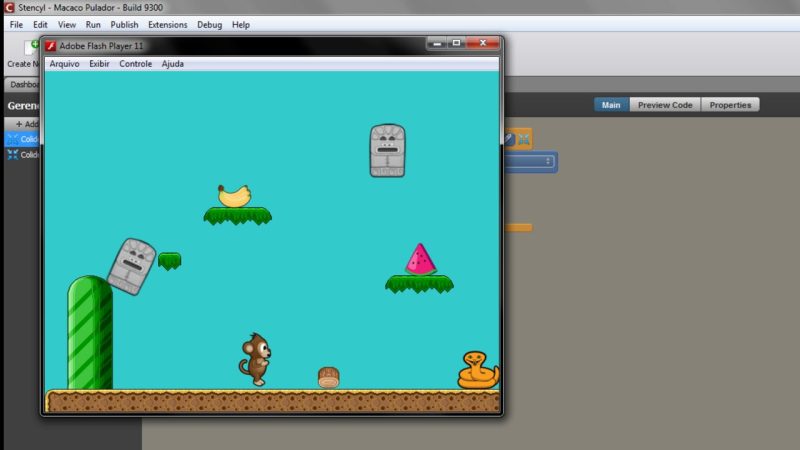This screenshot has height=450, width=800.
Task: Click the tilted stone totem near pipe
Action: [x=132, y=266]
